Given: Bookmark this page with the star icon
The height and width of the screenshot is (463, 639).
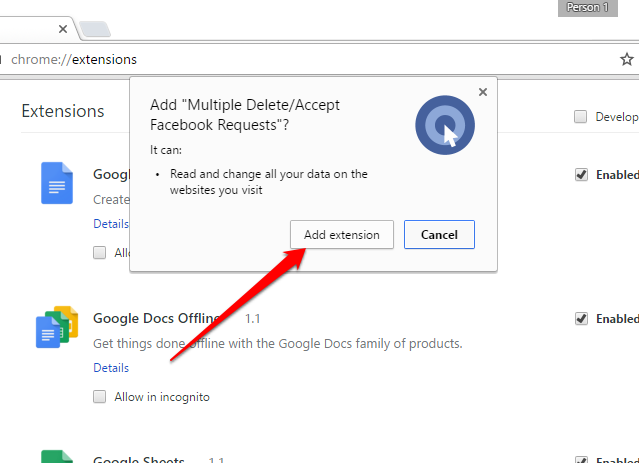Looking at the screenshot, I should click(626, 60).
